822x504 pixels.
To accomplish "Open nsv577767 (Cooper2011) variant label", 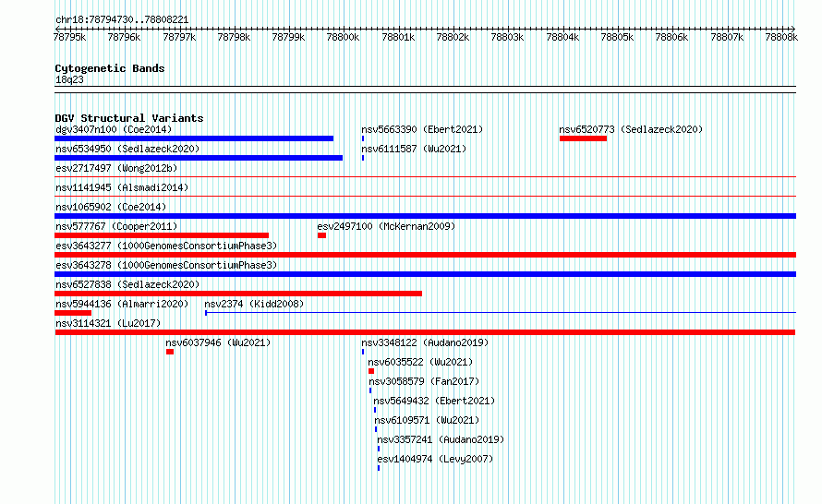I will coord(116,226).
